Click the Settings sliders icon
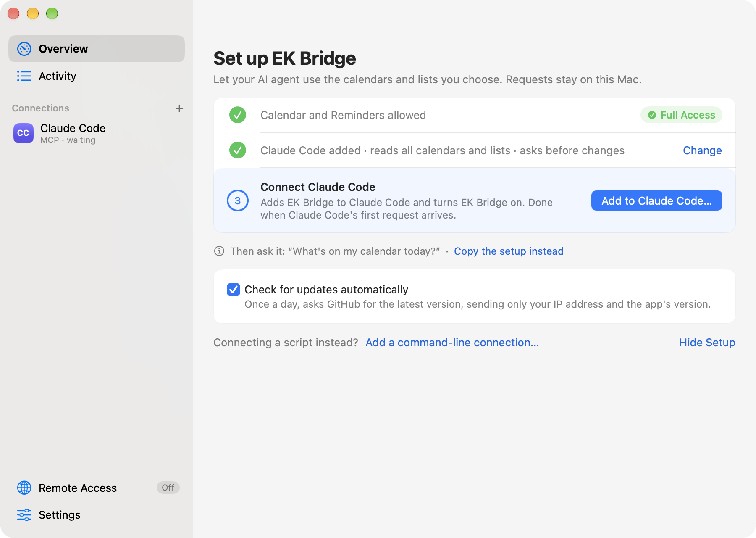 (24, 515)
